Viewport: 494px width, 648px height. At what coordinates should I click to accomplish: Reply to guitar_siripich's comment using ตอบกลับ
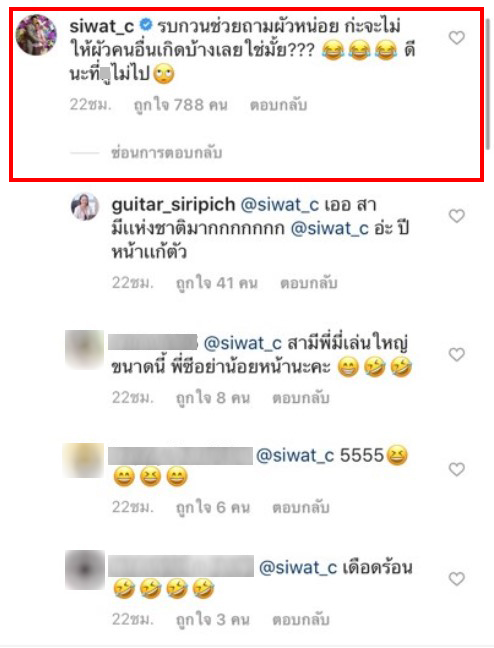309,284
